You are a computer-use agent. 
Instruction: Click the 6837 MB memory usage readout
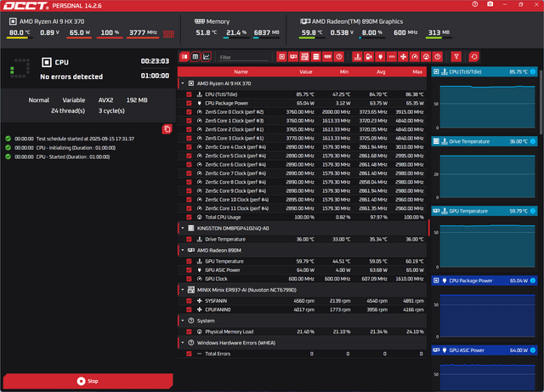pyautogui.click(x=266, y=32)
